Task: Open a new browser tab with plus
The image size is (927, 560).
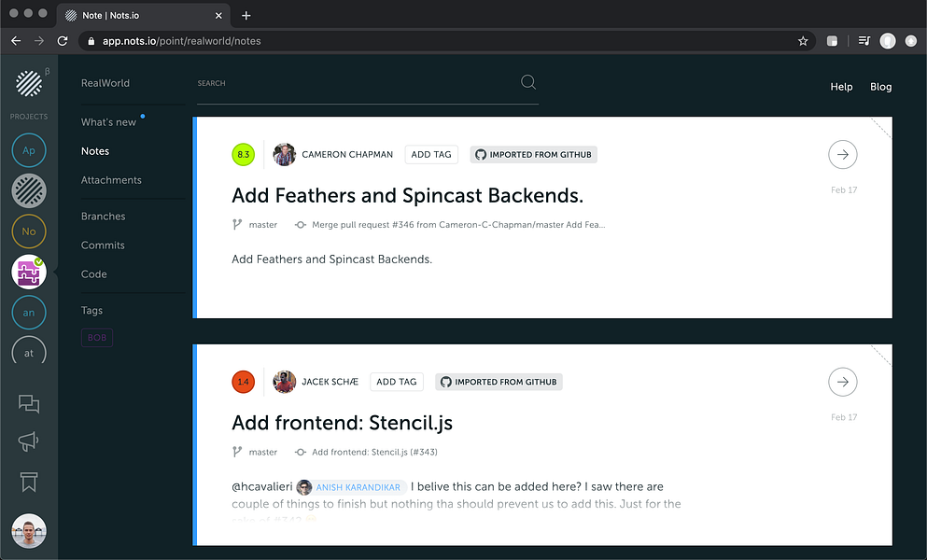Action: coord(246,15)
